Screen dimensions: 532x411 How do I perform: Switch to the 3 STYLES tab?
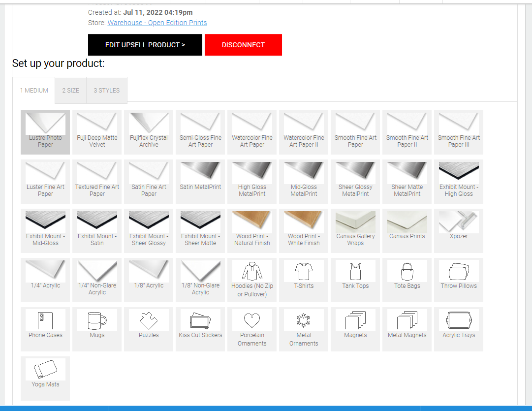pyautogui.click(x=106, y=90)
